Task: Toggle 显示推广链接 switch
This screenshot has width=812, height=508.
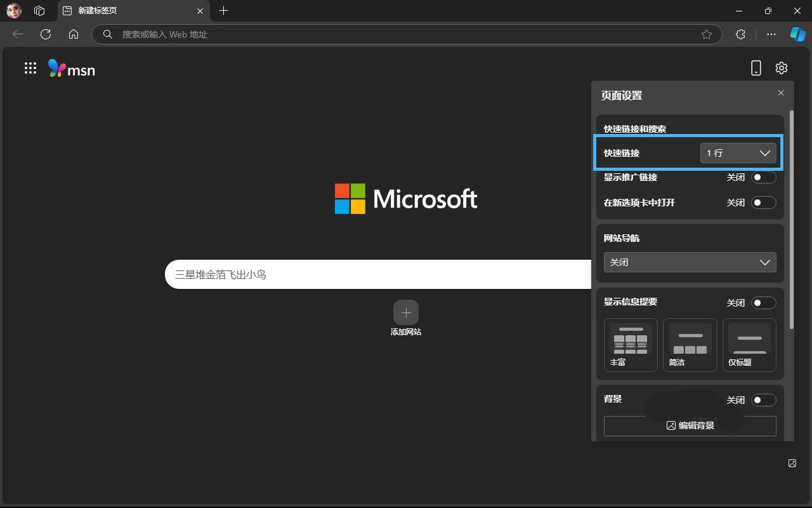Action: tap(764, 177)
